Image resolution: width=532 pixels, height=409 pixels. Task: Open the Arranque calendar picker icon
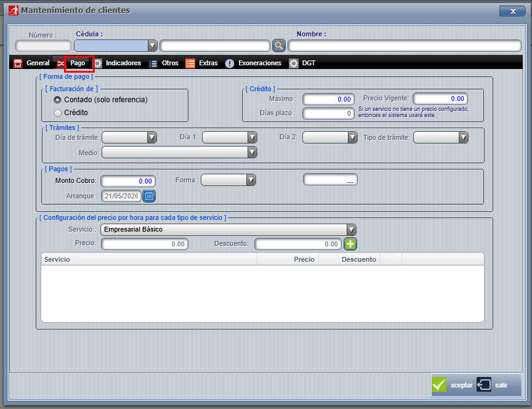[149, 196]
